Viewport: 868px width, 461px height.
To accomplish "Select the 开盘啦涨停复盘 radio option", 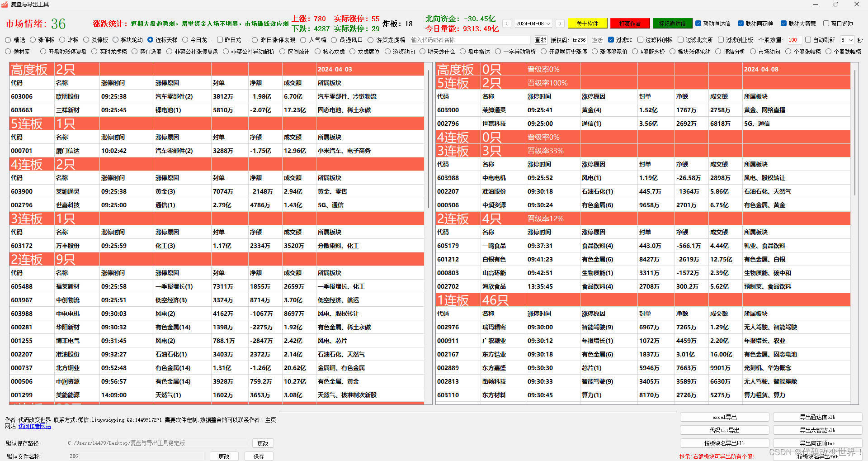I will tap(63, 52).
